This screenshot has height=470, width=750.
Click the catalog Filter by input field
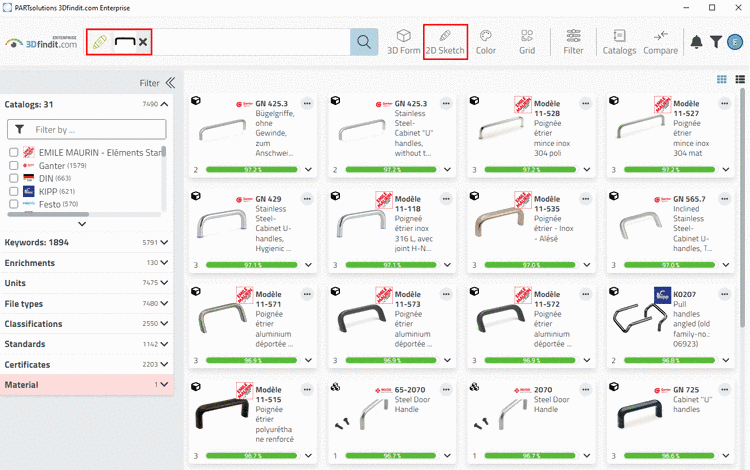tap(87, 130)
